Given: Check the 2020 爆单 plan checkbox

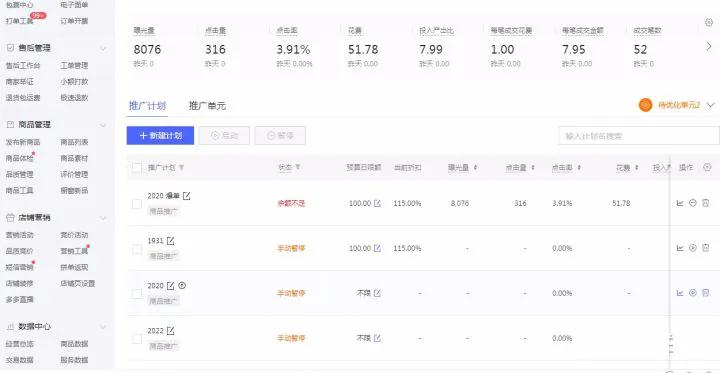Looking at the screenshot, I should [137, 204].
